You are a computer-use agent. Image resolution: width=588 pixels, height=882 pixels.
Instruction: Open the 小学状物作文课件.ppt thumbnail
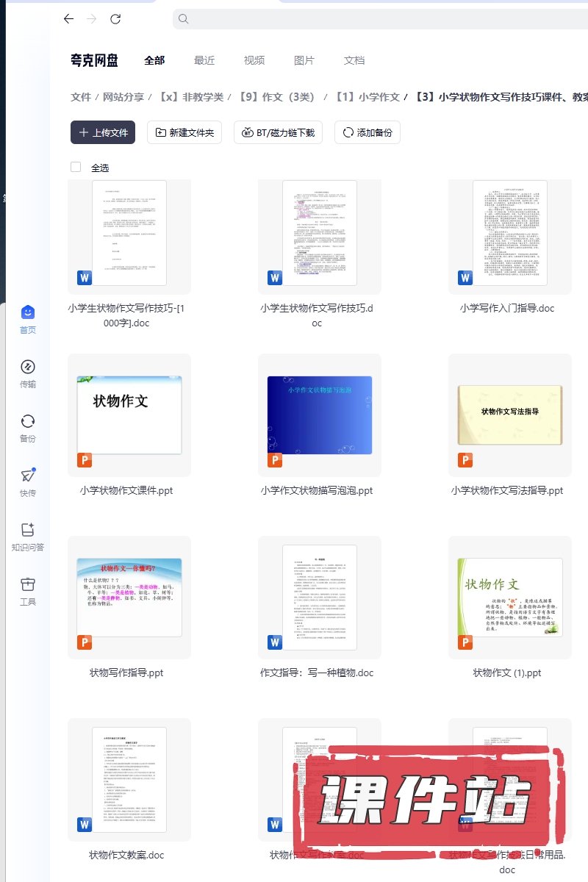pos(129,415)
